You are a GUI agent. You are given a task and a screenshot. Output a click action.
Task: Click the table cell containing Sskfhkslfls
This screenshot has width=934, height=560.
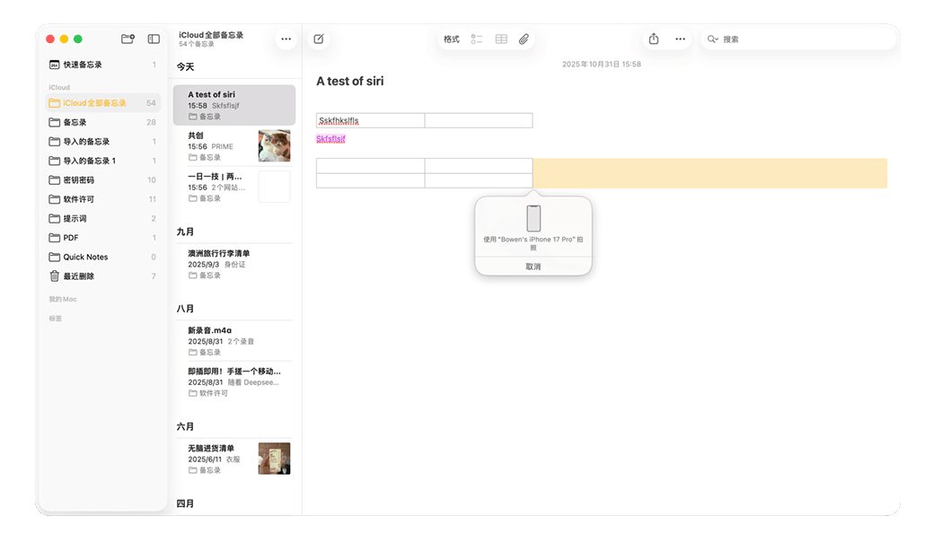pos(370,120)
